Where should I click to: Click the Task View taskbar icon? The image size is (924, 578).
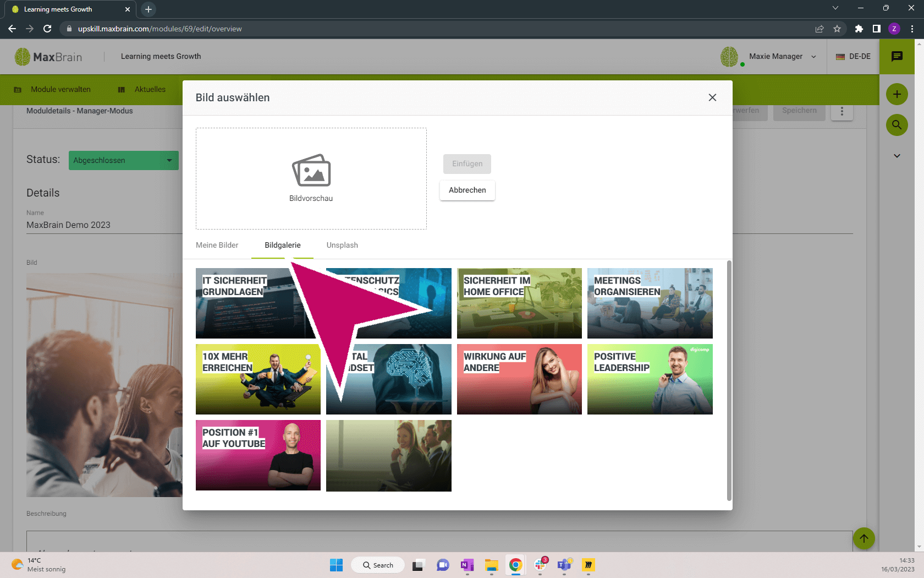pos(419,565)
